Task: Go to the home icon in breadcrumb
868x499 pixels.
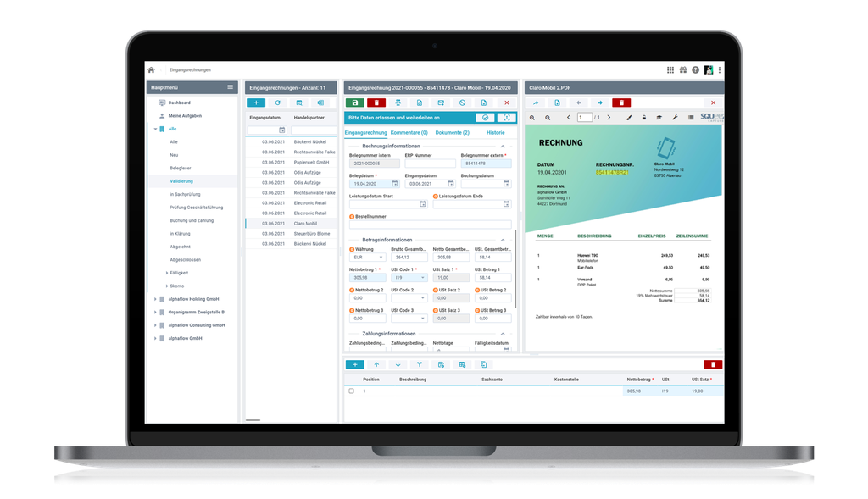Action: (151, 70)
